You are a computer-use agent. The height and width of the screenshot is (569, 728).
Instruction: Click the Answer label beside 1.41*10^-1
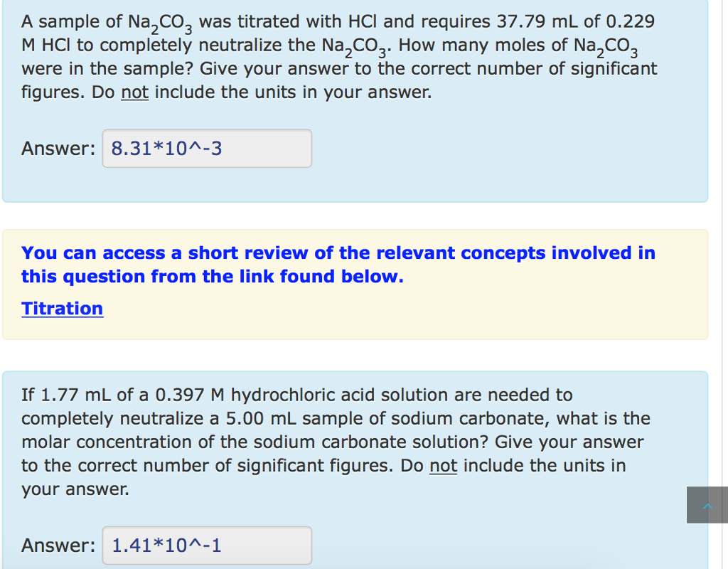58,546
